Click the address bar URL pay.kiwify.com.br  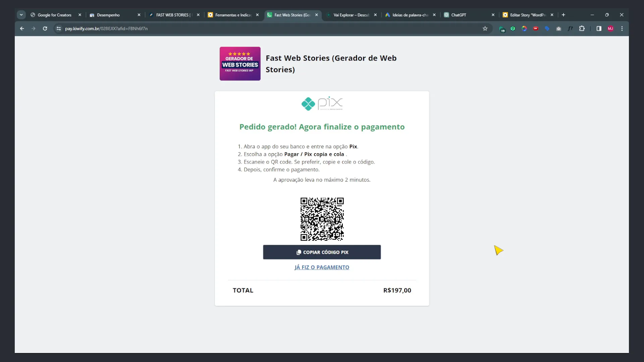(x=106, y=28)
